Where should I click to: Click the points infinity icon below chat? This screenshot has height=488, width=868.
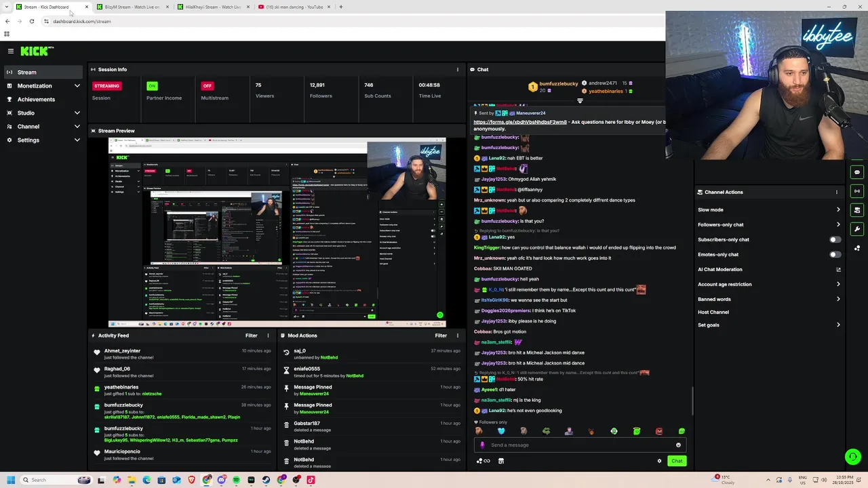tap(484, 461)
